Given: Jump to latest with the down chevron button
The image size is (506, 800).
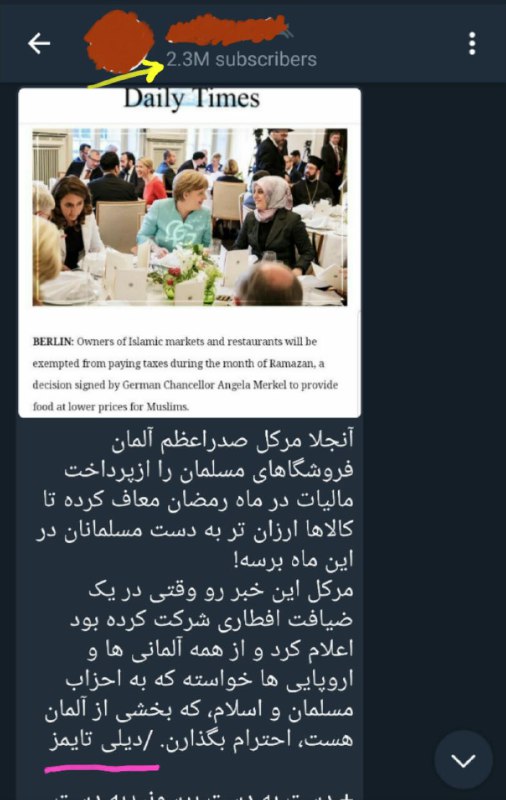Looking at the screenshot, I should point(463,760).
